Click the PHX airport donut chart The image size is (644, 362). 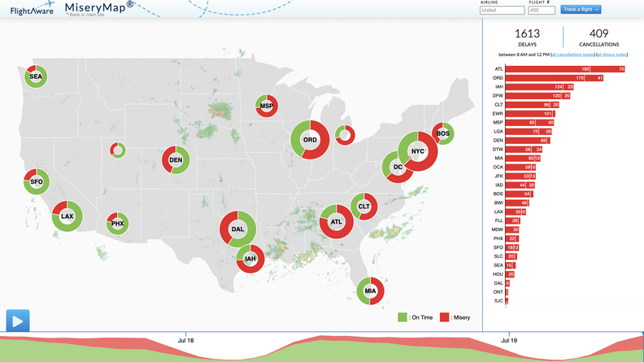tap(117, 224)
